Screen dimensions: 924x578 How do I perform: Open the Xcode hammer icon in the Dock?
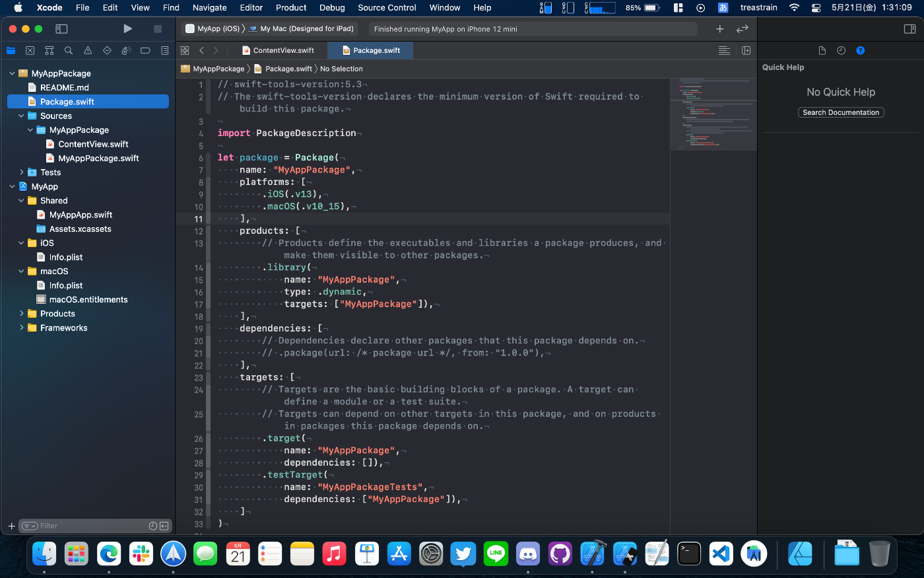click(x=593, y=554)
